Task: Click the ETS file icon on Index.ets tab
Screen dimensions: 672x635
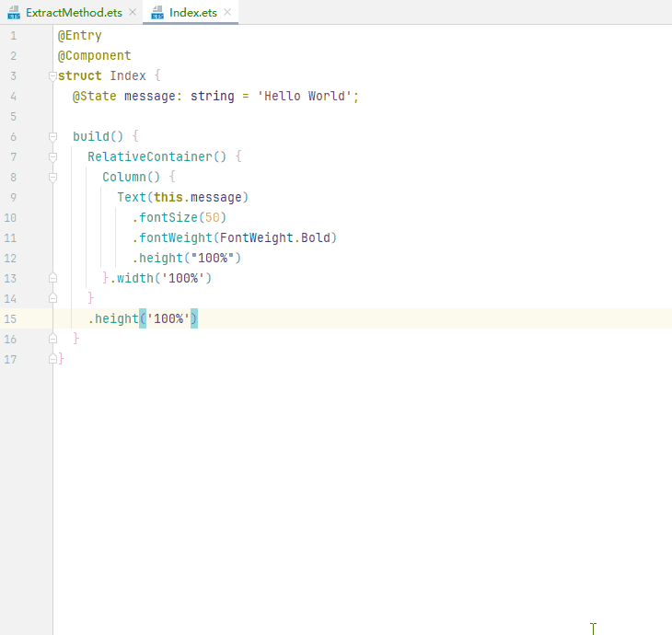Action: click(157, 13)
